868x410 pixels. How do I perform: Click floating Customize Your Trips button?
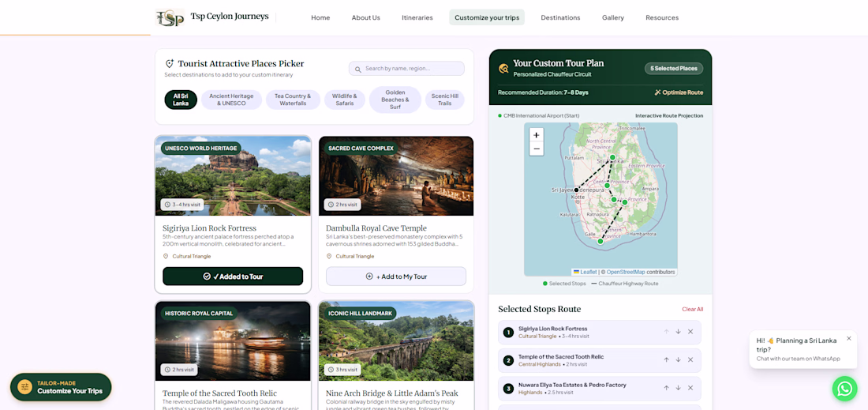[61, 387]
